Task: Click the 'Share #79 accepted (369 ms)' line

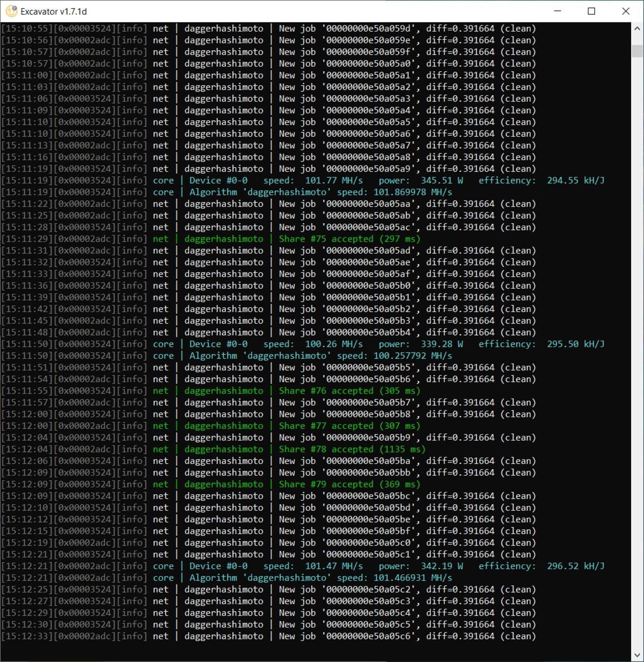Action: click(349, 484)
